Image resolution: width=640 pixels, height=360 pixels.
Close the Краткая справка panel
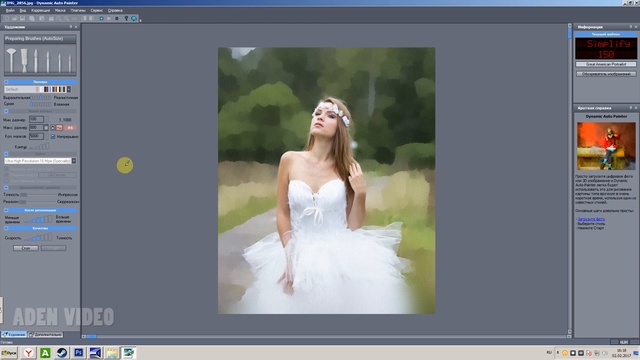click(x=636, y=108)
